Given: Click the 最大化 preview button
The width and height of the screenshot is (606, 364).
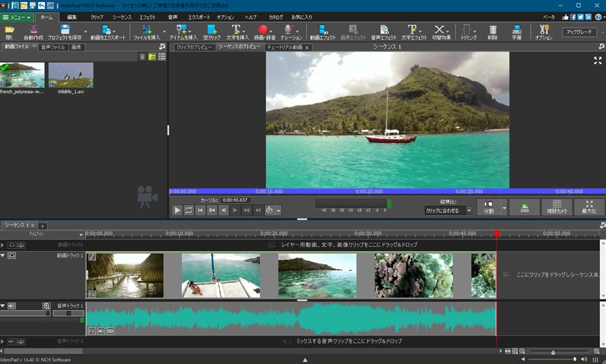Looking at the screenshot, I should (x=589, y=208).
